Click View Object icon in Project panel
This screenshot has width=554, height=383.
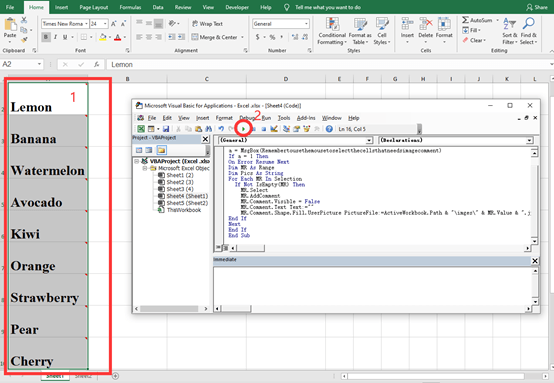click(x=149, y=150)
